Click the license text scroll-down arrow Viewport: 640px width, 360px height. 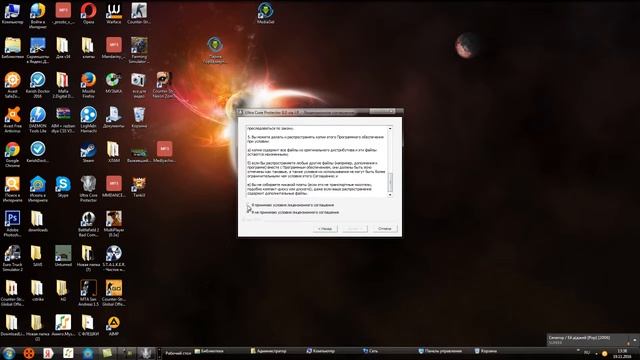390,195
